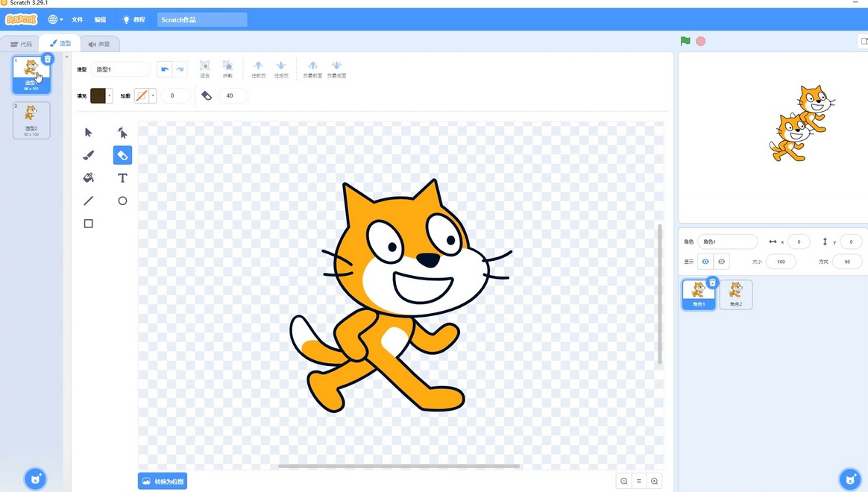Image resolution: width=868 pixels, height=492 pixels.
Task: Click the sprite size field showing 100
Action: [x=781, y=262]
